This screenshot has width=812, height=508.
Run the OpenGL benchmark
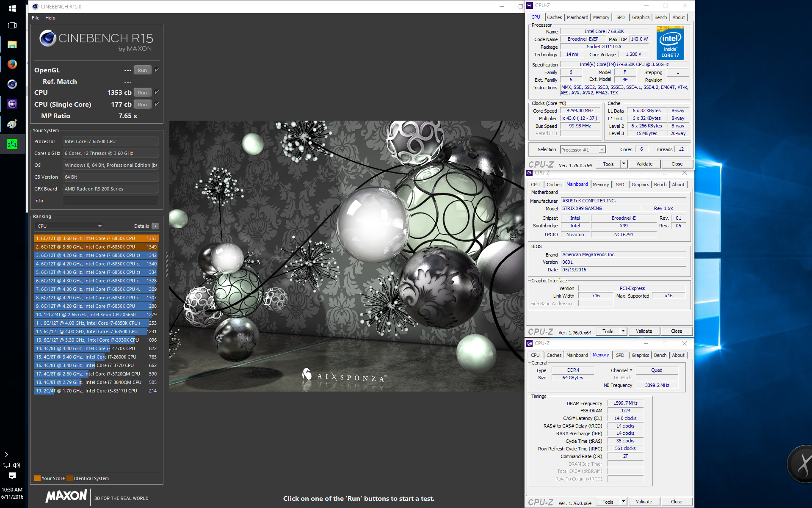[143, 70]
